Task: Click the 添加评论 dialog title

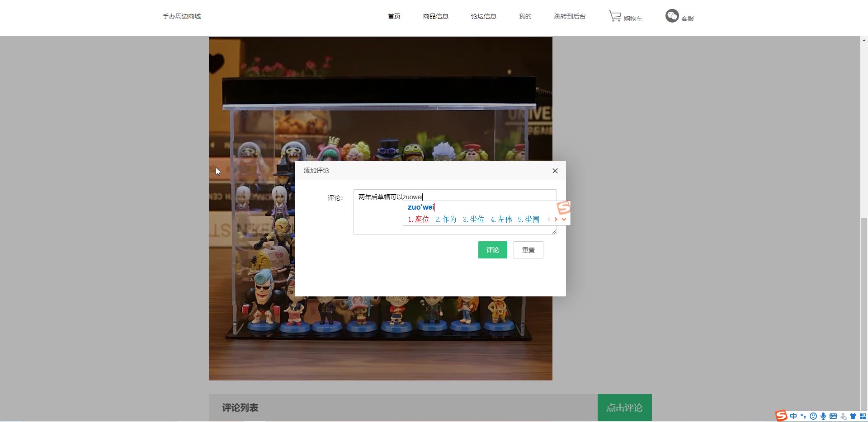Action: (x=316, y=170)
